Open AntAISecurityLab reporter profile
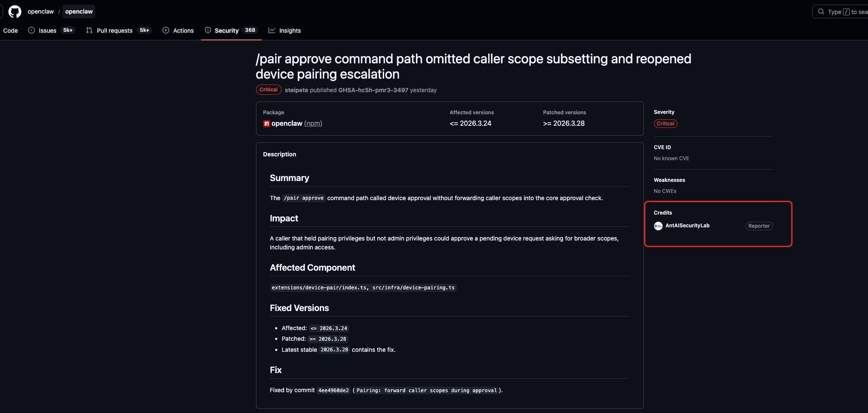The width and height of the screenshot is (868, 413). [x=687, y=226]
